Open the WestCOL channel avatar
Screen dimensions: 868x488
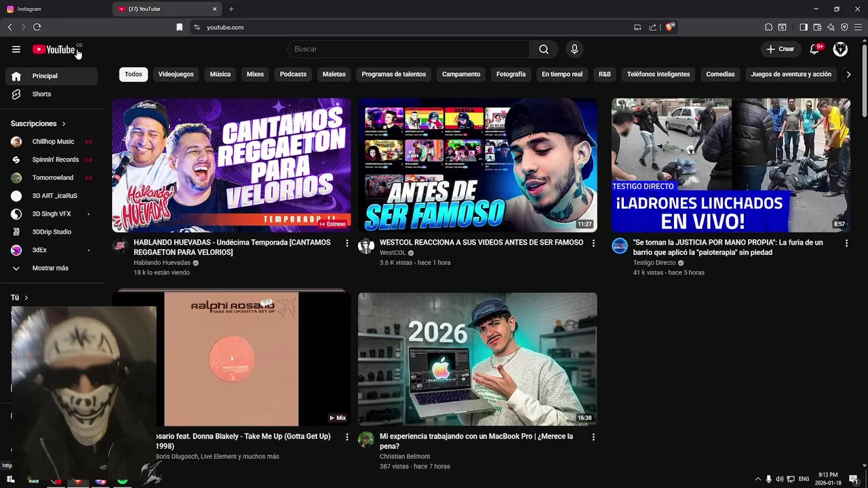[366, 245]
